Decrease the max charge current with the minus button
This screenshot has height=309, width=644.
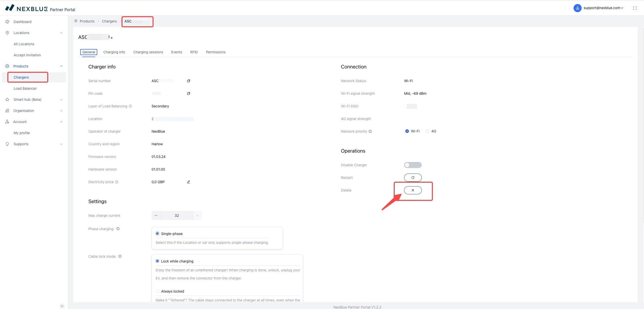[x=156, y=216]
